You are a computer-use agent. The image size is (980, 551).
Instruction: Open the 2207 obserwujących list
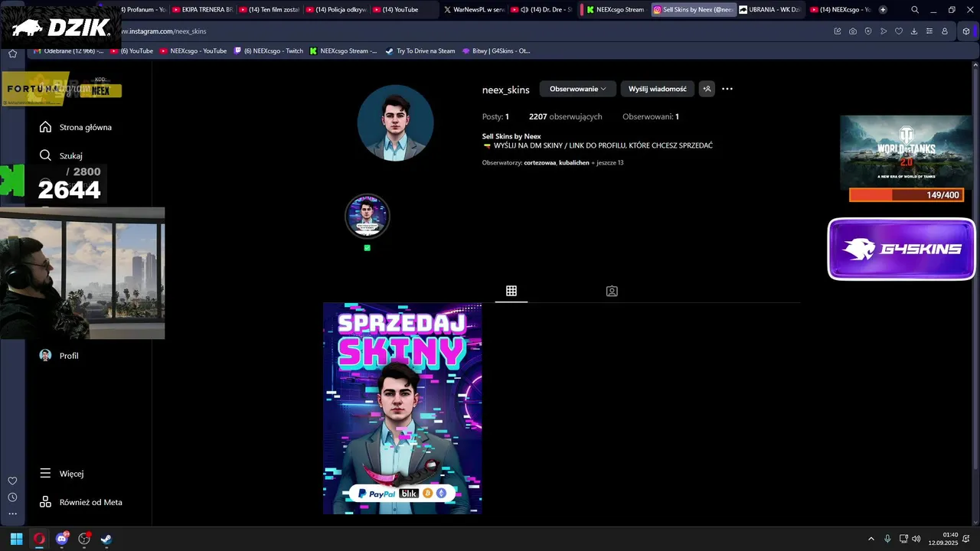pyautogui.click(x=565, y=117)
